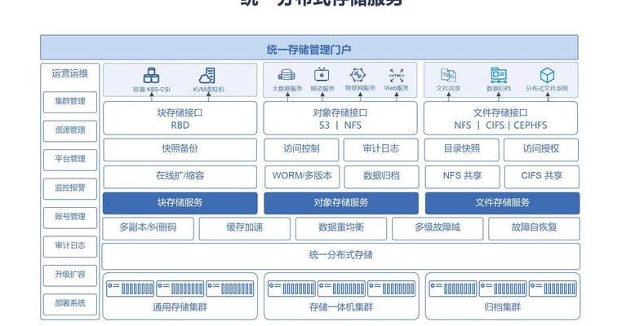
Task: Click the 归档集群 label
Action: click(502, 307)
